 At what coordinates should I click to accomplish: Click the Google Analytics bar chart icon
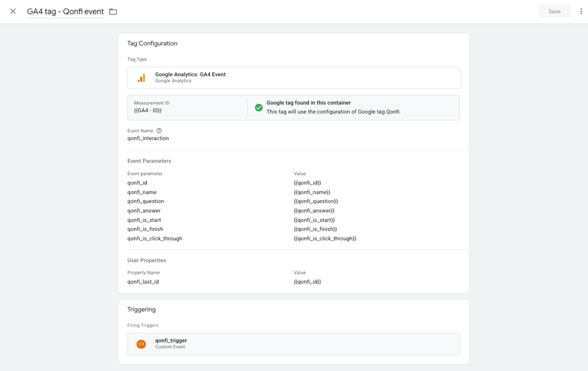(142, 78)
